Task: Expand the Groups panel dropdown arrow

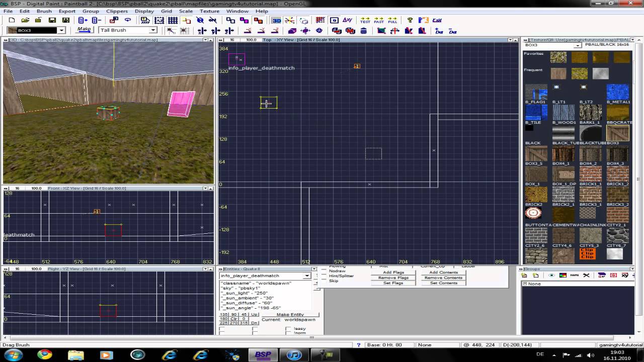Action: [632, 269]
